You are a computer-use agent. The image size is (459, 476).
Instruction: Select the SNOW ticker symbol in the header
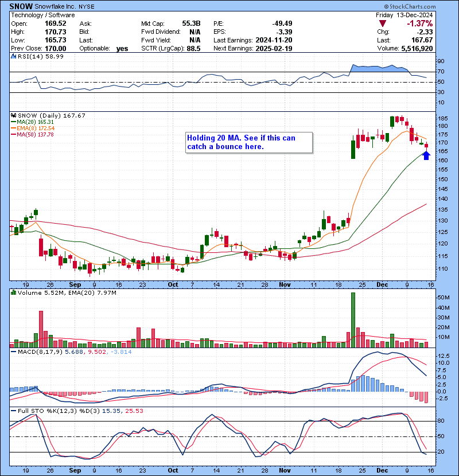pos(21,6)
